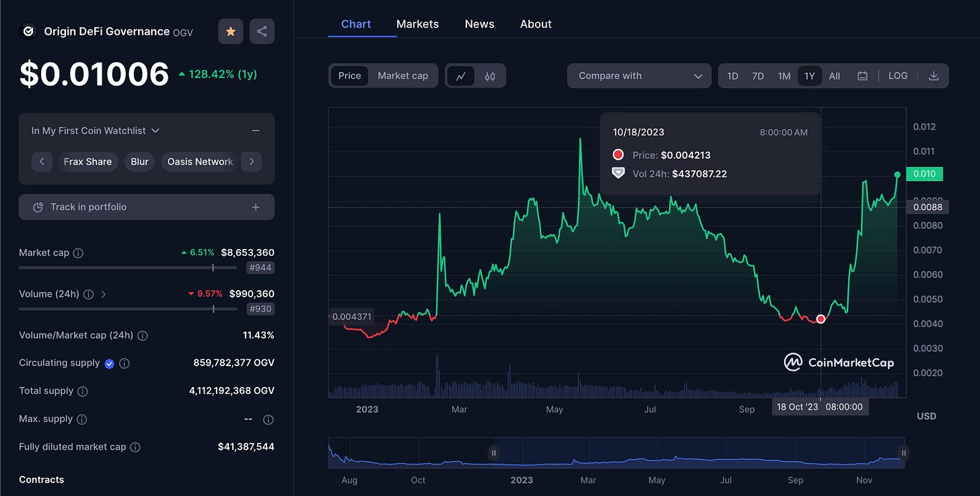Show Volume (24h) info icon

(88, 294)
